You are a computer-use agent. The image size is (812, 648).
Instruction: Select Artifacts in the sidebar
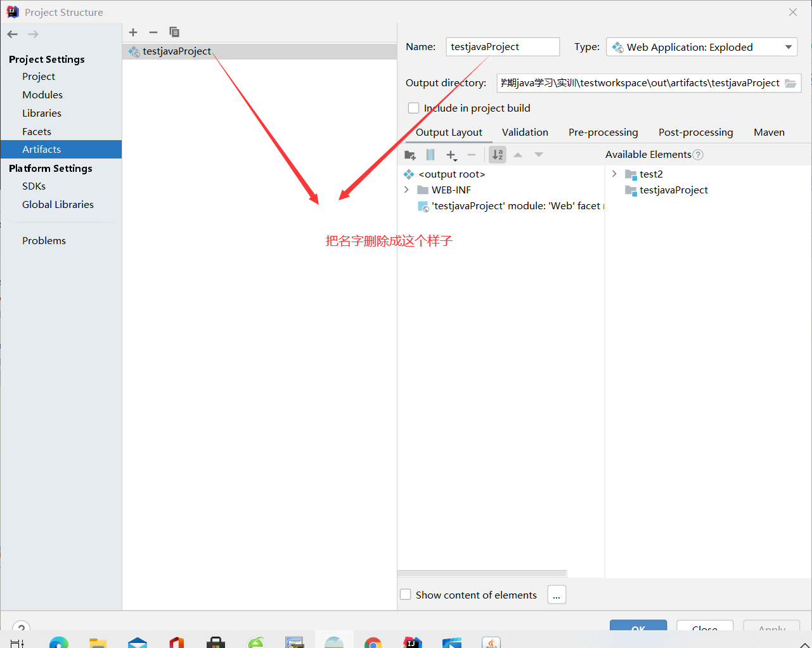coord(61,150)
